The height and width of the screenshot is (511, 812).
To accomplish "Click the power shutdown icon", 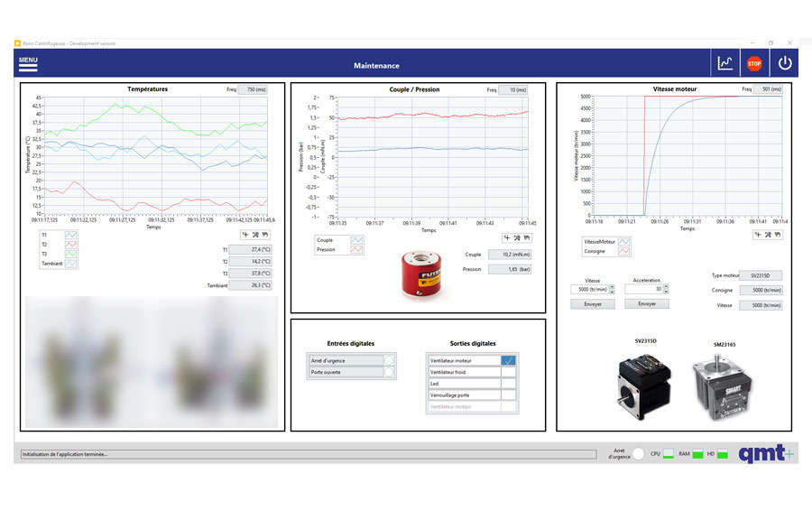I will 784,63.
